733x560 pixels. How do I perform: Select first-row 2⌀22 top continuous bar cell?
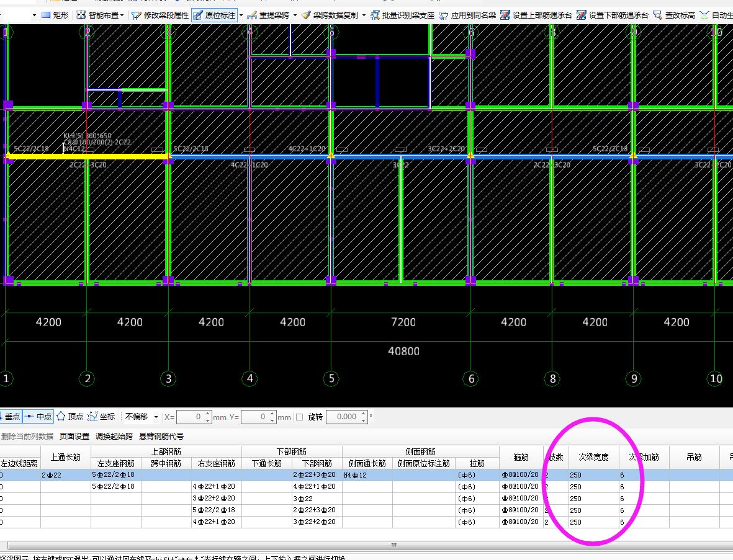[65, 475]
